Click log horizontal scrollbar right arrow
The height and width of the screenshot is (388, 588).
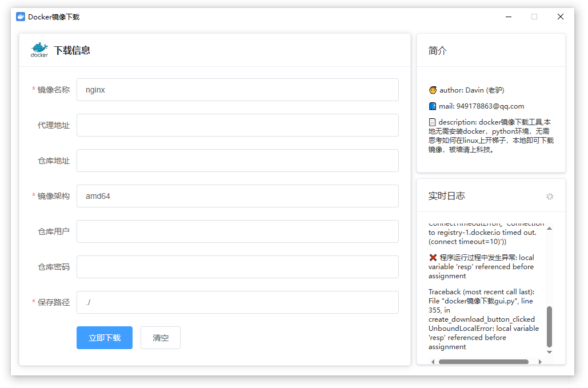(540, 362)
